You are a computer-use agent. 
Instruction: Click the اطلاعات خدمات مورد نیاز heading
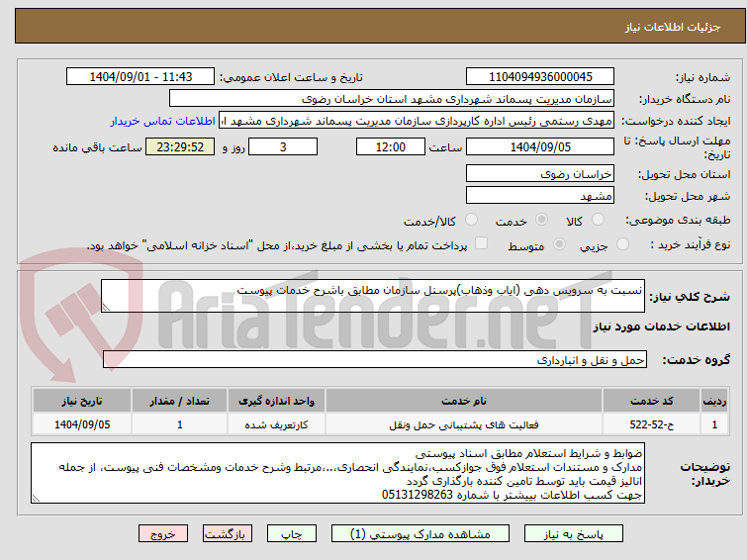click(x=661, y=327)
